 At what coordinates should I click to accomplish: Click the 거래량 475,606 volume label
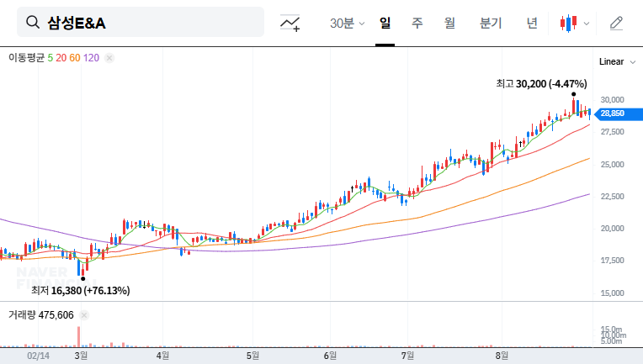41,315
